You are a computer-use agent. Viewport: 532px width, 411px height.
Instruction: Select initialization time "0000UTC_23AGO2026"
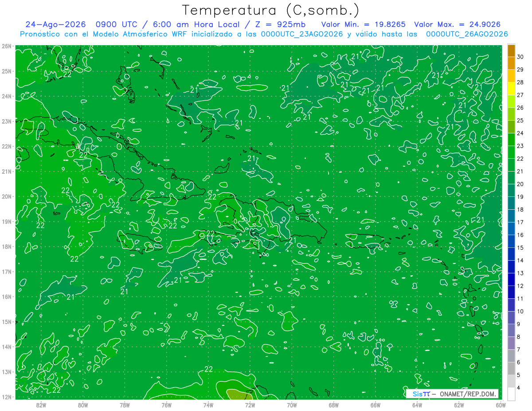pyautogui.click(x=302, y=34)
